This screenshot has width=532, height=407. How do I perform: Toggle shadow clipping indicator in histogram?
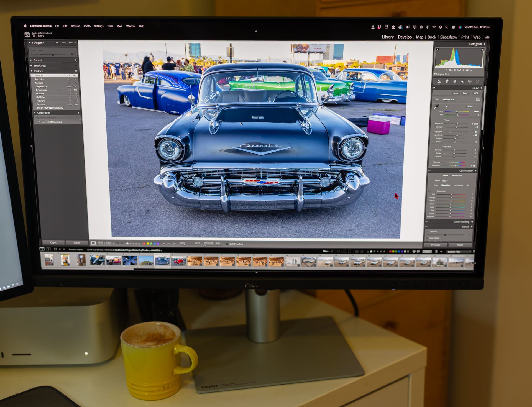(438, 50)
